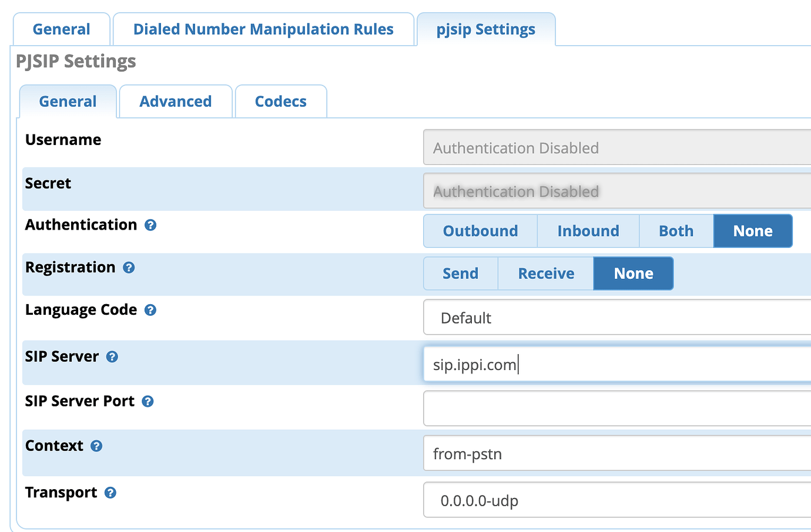This screenshot has width=811, height=532.
Task: Click the SIP Server help icon
Action: [x=112, y=357]
